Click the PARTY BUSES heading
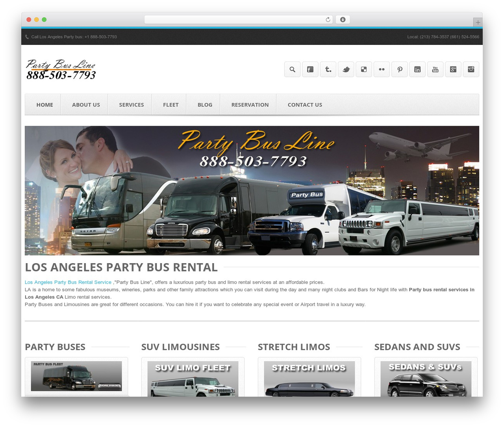Viewport: 504px width, 427px height. [x=55, y=347]
